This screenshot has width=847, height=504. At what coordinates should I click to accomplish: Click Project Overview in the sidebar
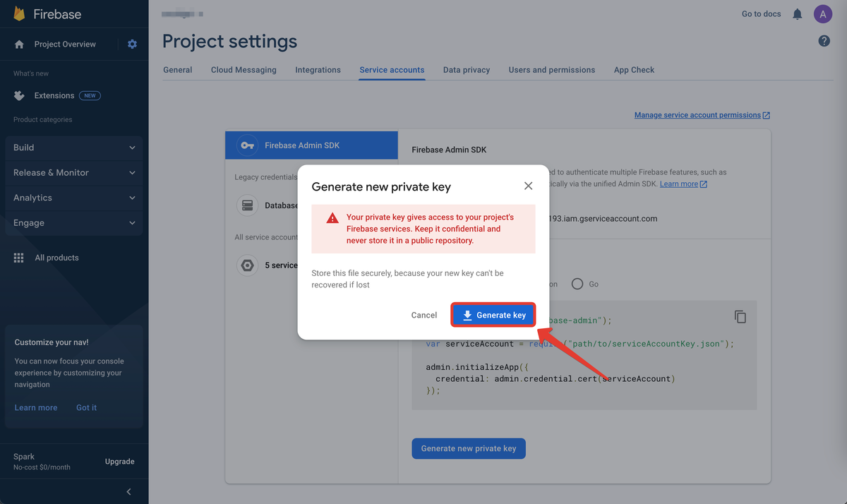[x=65, y=44]
